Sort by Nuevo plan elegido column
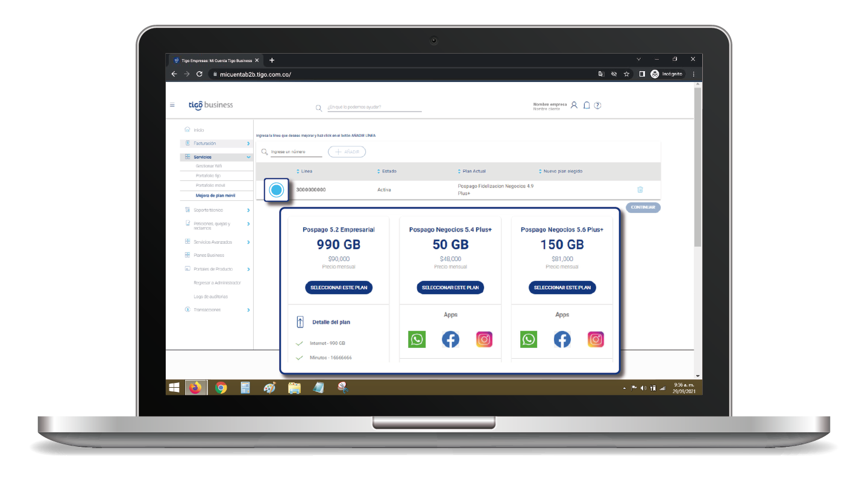The image size is (868, 489). (561, 171)
